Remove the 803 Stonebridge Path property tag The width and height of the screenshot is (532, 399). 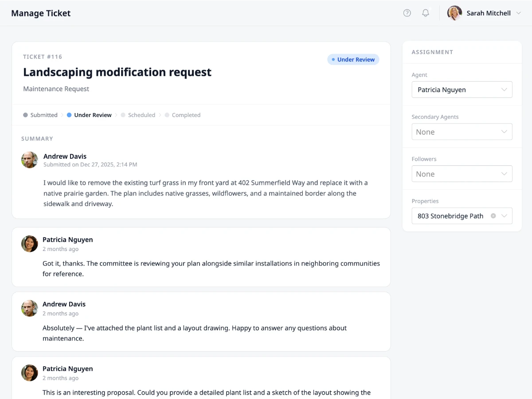pyautogui.click(x=493, y=216)
